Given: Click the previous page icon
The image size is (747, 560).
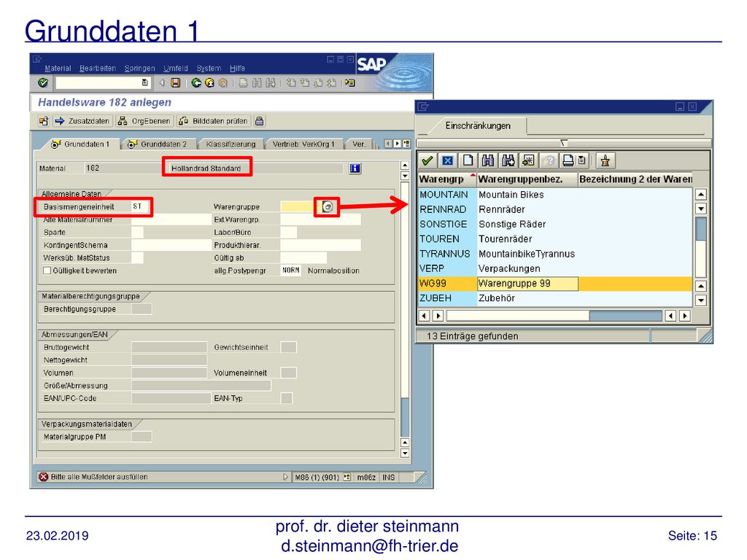Looking at the screenshot, I should click(x=304, y=83).
